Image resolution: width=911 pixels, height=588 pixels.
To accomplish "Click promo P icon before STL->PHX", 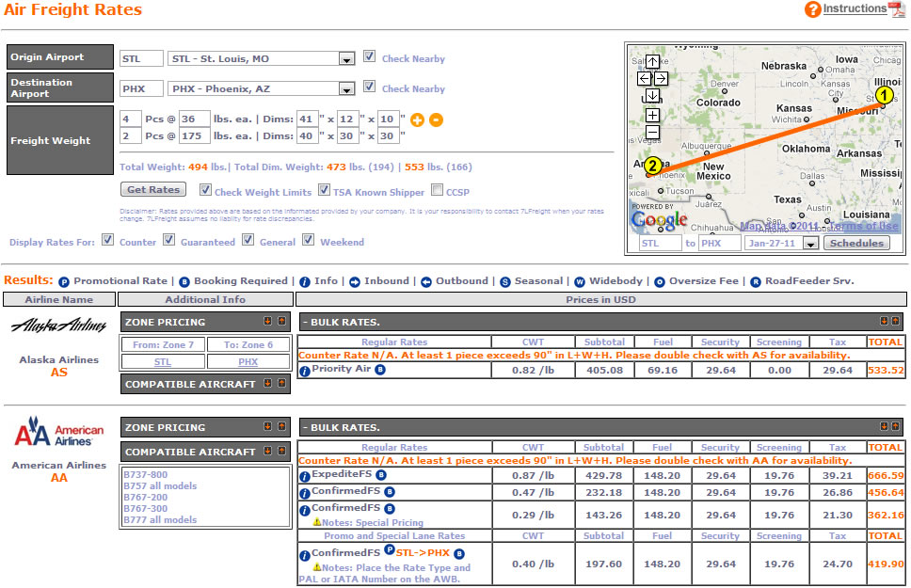I will point(390,549).
